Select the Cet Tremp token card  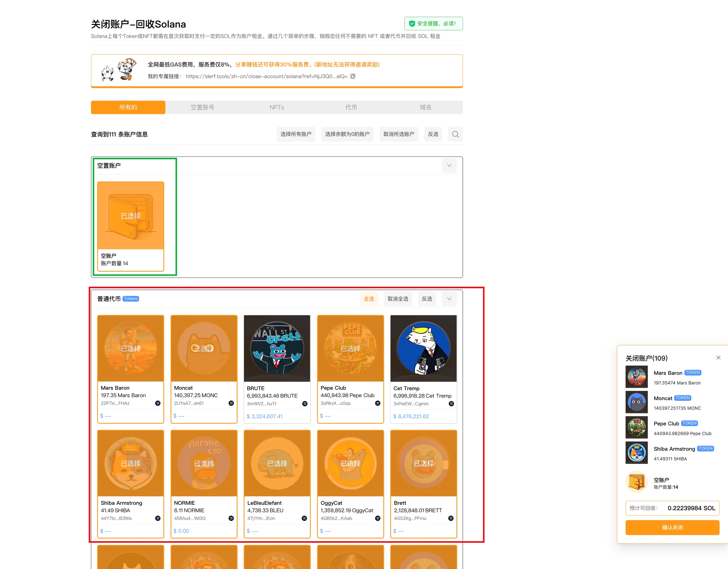tap(423, 348)
